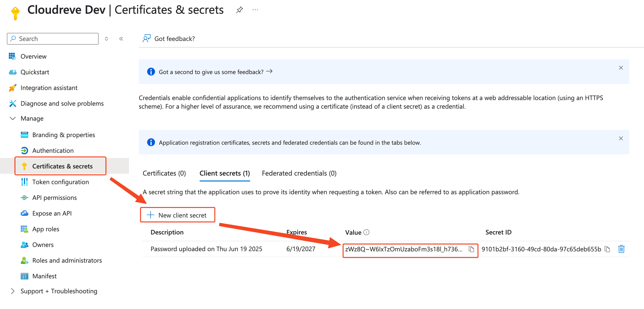Open API permissions in the sidebar
Screen dimensions: 644x309
click(x=54, y=197)
